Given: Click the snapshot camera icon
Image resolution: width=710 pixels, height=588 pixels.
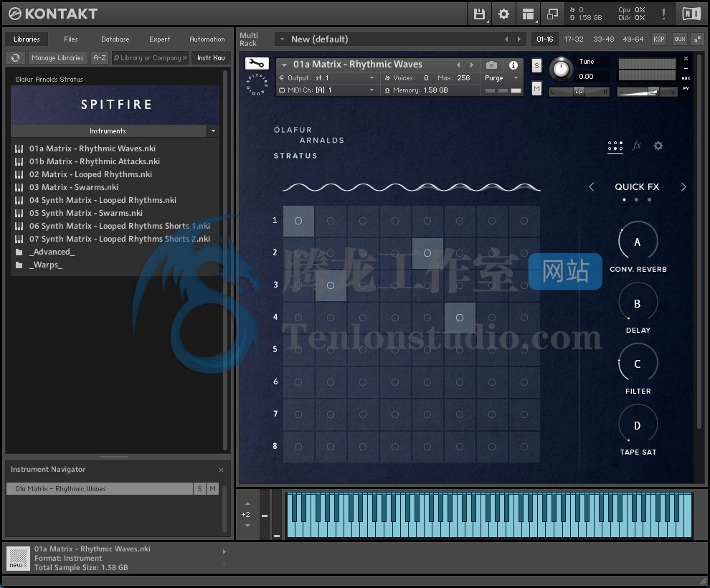Looking at the screenshot, I should coord(491,65).
